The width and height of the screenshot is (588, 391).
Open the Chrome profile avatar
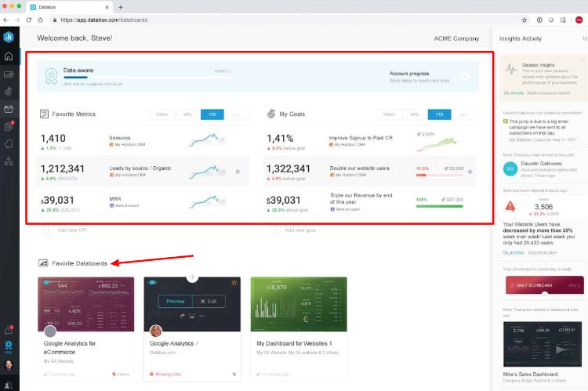579,20
